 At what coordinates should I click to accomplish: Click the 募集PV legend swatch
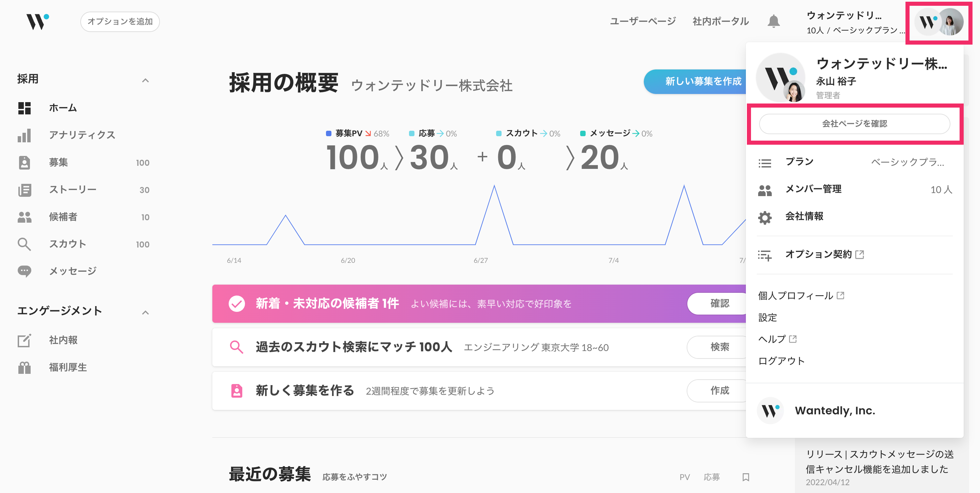(x=329, y=133)
